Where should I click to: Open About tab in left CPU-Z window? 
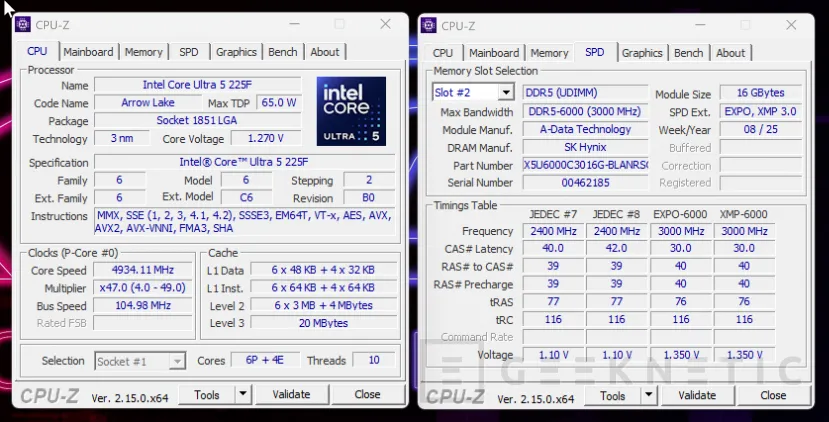tap(325, 52)
